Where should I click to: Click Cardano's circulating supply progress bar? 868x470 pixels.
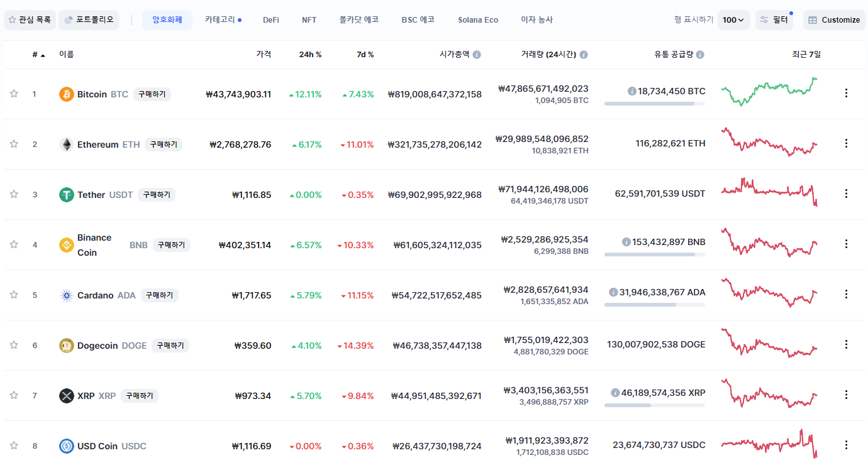tap(655, 305)
